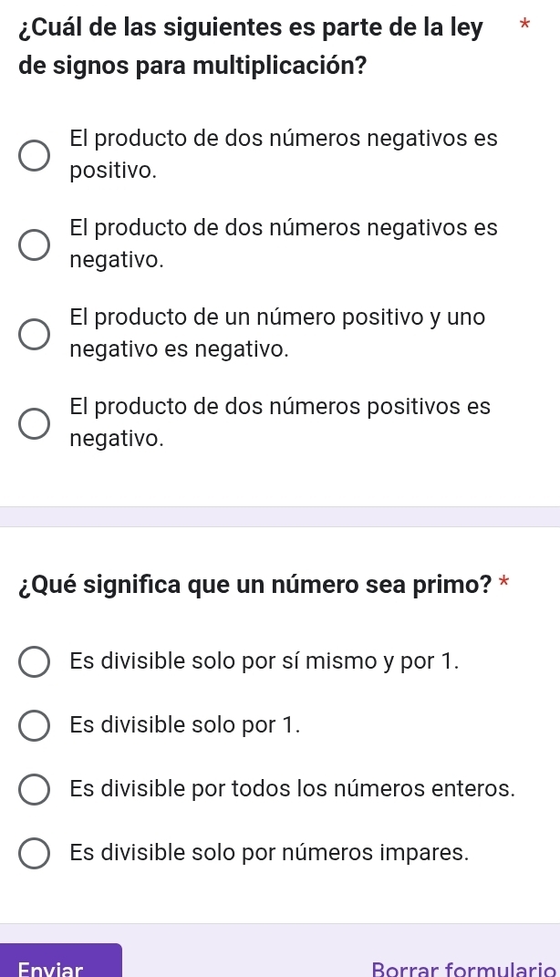Image resolution: width=560 pixels, height=977 pixels.
Task: Mark radio 'divisible por todos los números enteros'
Action: [x=35, y=789]
